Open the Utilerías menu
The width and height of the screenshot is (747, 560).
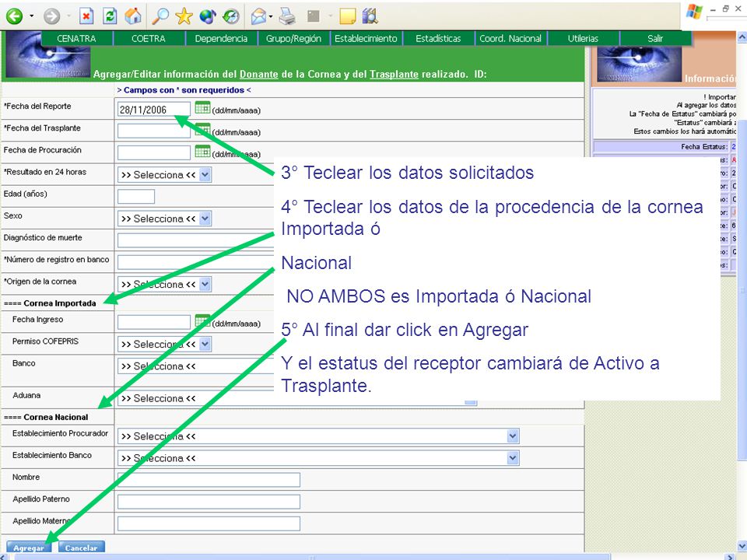[583, 39]
